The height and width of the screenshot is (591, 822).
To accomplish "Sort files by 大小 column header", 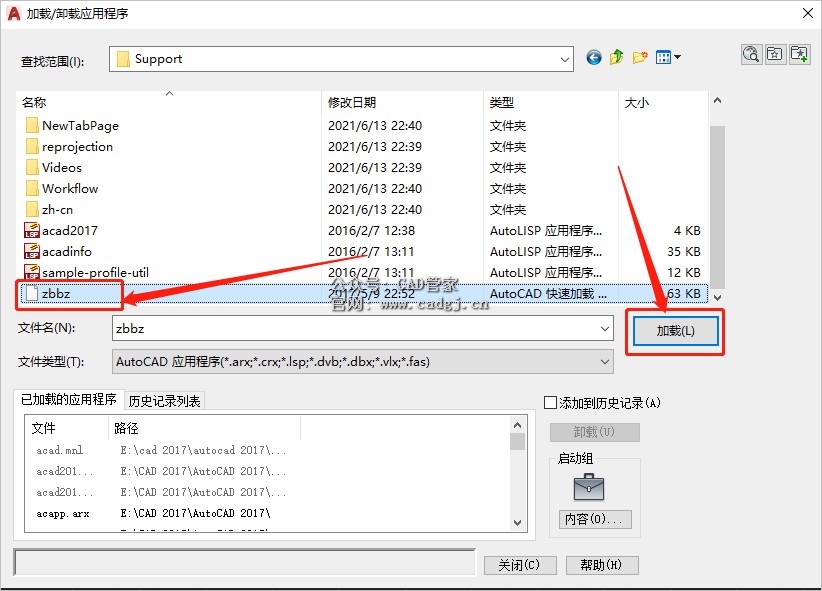I will tap(663, 103).
